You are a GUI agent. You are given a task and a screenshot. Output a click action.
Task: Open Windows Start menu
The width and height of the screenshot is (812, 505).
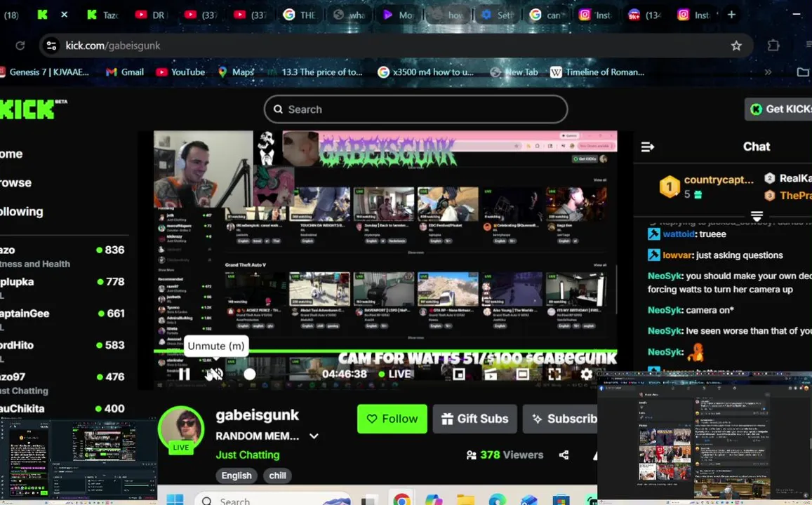(x=175, y=499)
